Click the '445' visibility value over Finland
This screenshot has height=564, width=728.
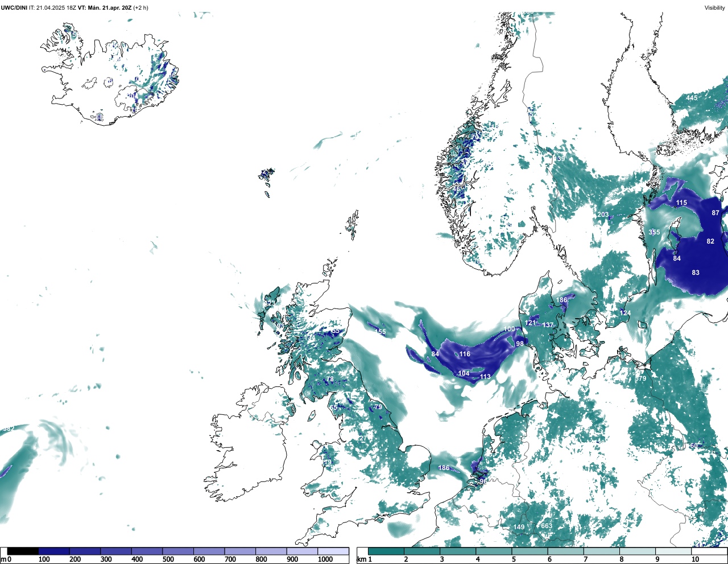tap(691, 98)
